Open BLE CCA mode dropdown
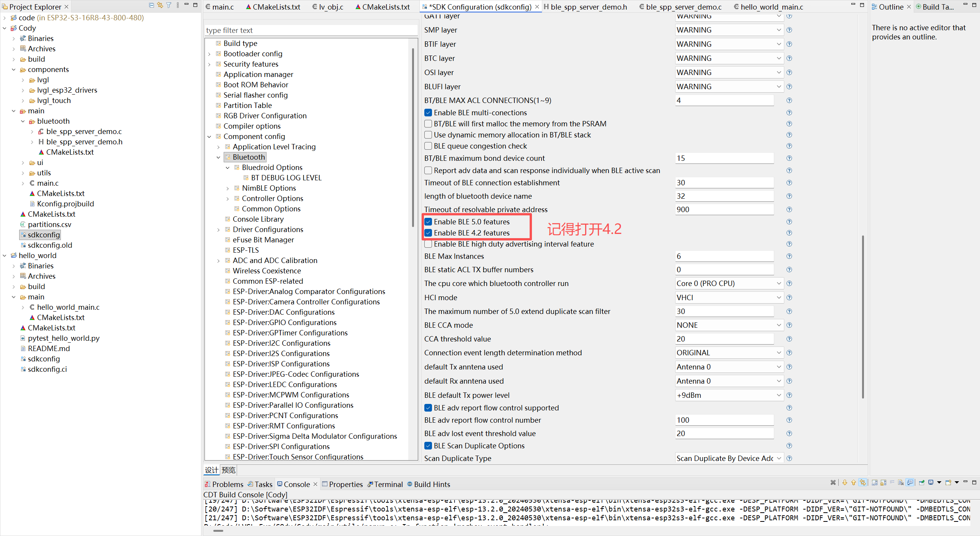980x536 pixels. coord(729,325)
